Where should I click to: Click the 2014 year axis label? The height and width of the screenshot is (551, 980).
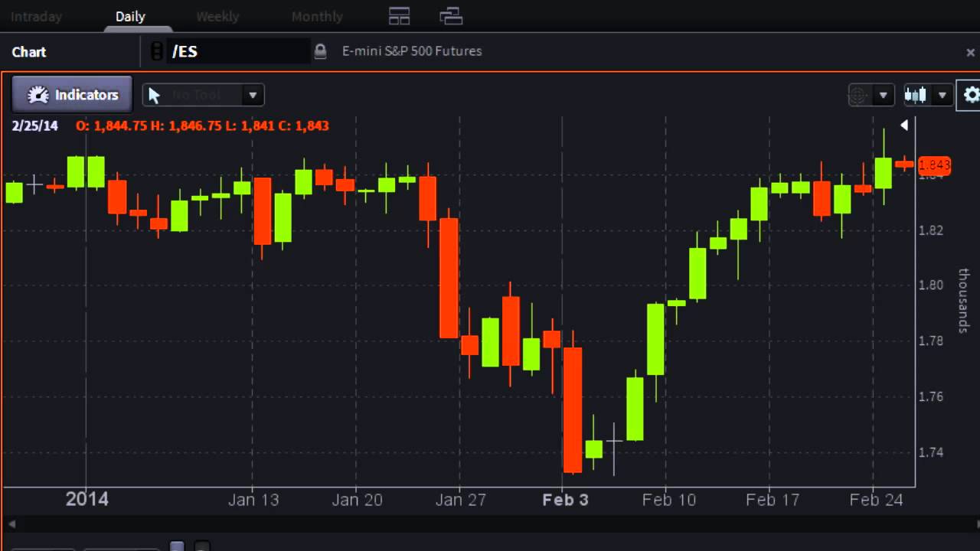87,500
